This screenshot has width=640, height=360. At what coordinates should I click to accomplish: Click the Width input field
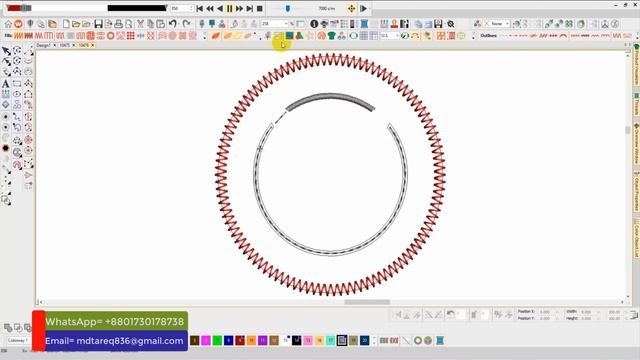point(590,312)
